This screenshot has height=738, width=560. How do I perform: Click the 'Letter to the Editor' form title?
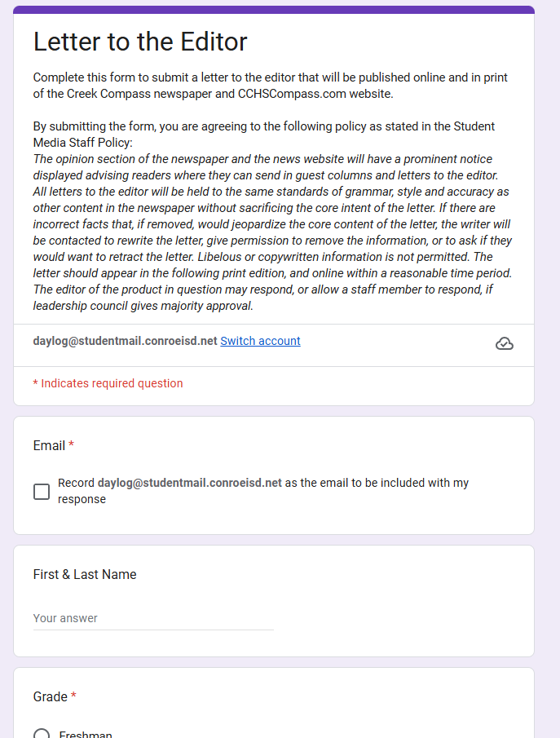140,42
